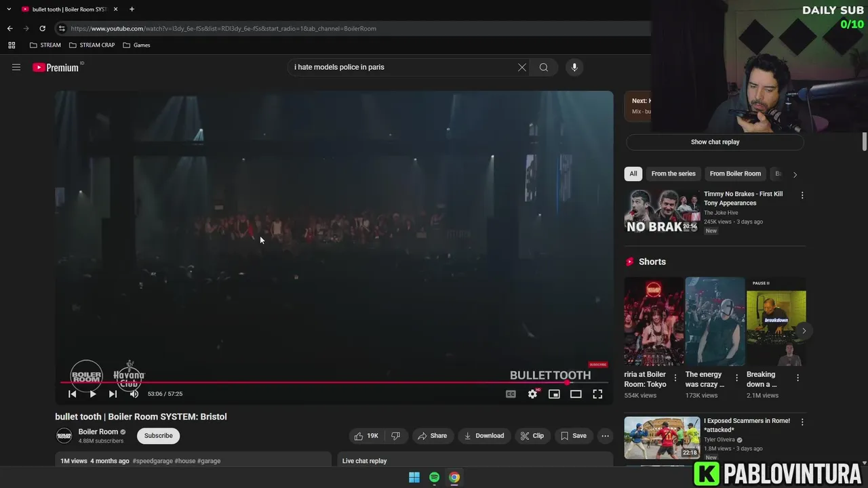Select the All filter chip
Image resolution: width=868 pixels, height=488 pixels.
[x=633, y=174]
